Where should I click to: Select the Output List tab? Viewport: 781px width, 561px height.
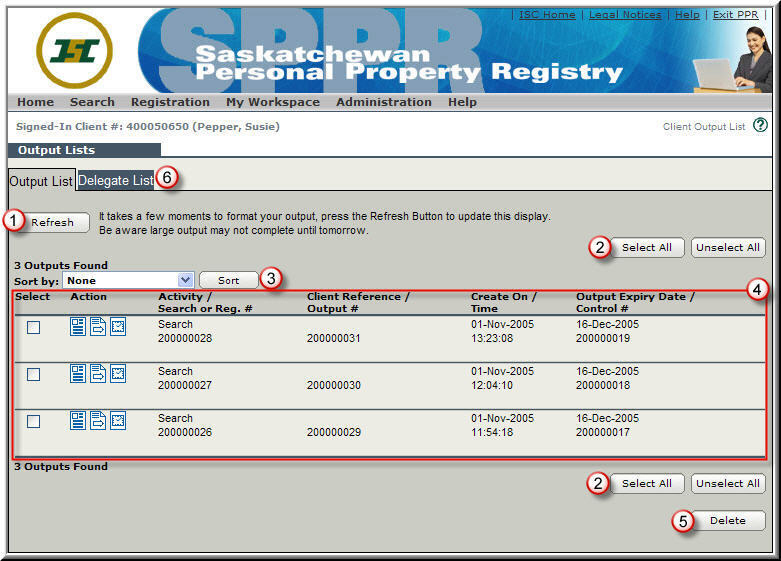41,181
